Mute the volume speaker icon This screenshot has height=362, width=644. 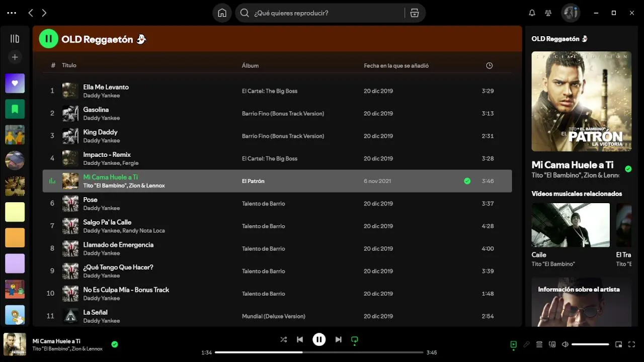565,344
